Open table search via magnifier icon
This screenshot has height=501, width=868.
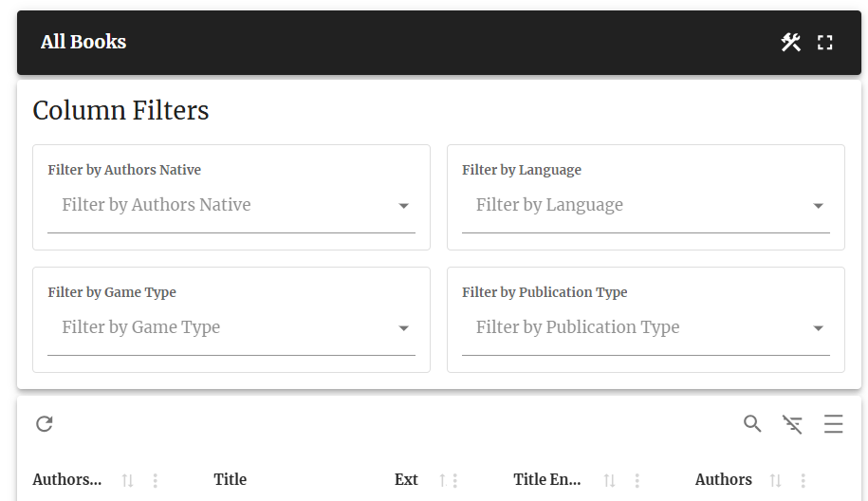click(752, 424)
